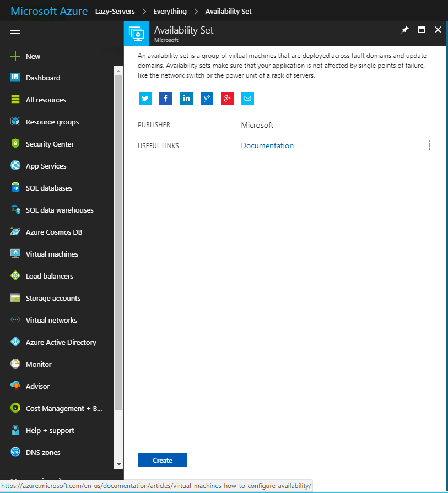448x493 pixels.
Task: Share by email envelope icon
Action: click(x=247, y=99)
